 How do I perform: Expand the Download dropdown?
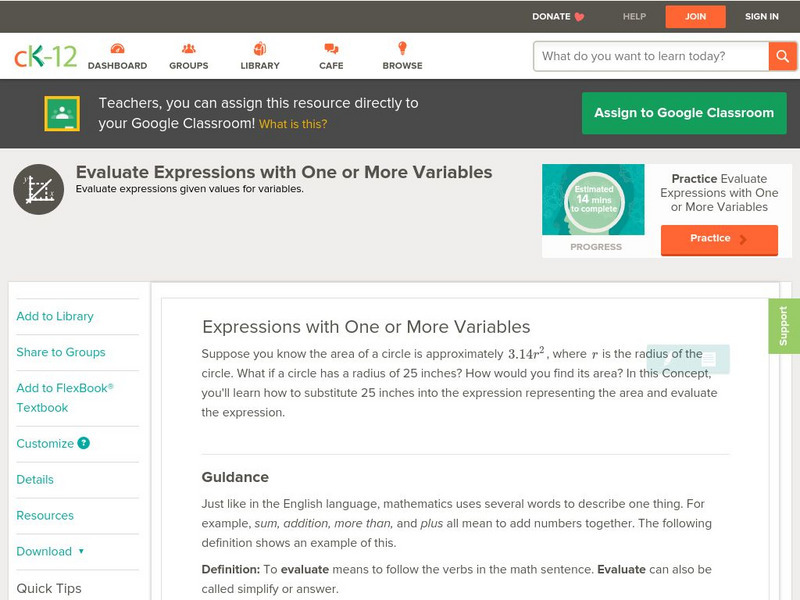point(51,551)
